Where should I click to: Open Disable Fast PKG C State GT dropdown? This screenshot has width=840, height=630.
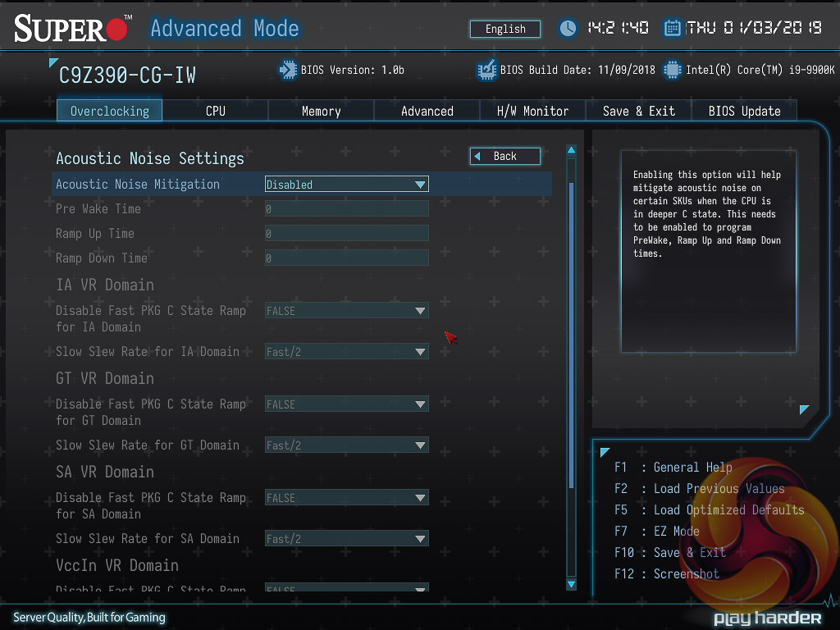(346, 404)
